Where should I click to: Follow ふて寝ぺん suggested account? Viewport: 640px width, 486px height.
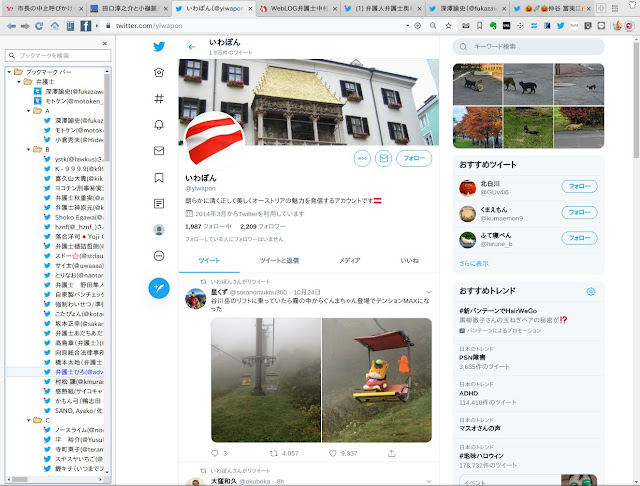(x=579, y=238)
